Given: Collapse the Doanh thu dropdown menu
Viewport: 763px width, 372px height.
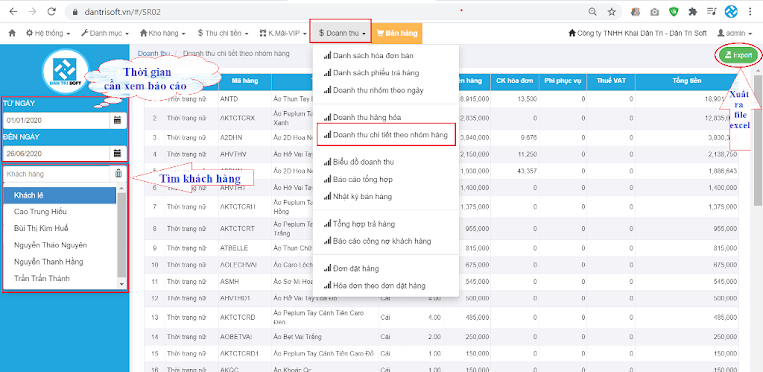Looking at the screenshot, I should [341, 33].
